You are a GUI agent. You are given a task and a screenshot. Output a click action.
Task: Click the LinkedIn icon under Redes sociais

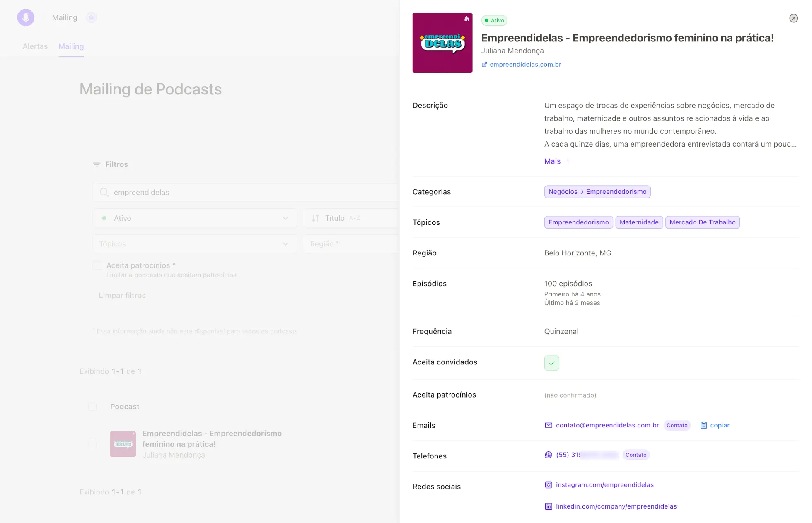tap(548, 506)
